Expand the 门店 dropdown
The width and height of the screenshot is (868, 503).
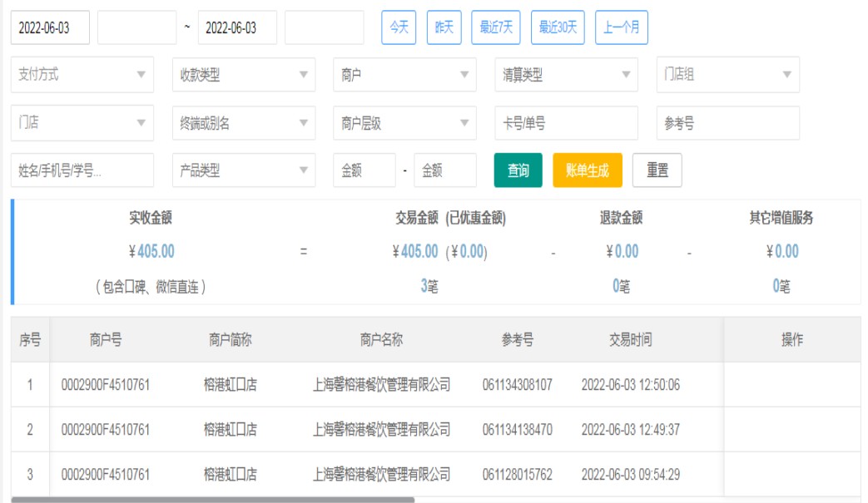click(x=82, y=123)
